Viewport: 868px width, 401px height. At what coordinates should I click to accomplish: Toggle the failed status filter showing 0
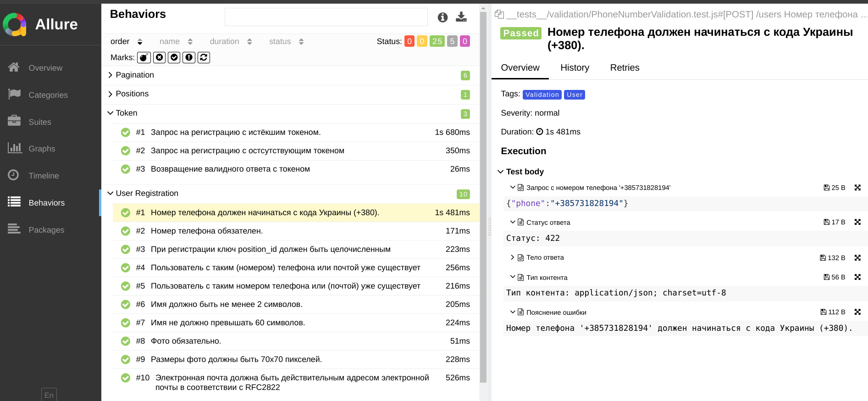(409, 41)
